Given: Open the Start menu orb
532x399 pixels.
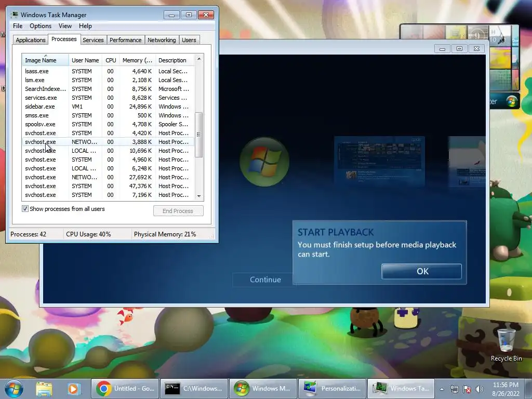Looking at the screenshot, I should [x=14, y=389].
